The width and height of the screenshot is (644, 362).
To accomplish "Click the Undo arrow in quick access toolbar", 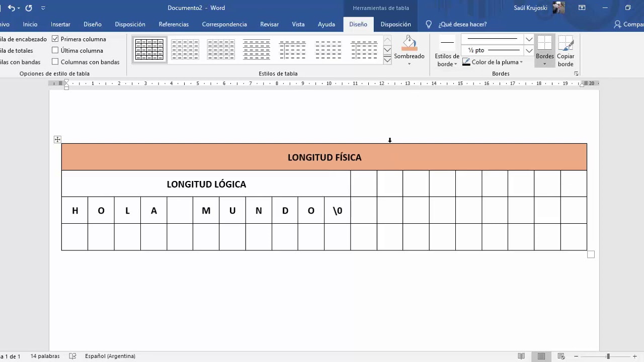I will [x=11, y=8].
